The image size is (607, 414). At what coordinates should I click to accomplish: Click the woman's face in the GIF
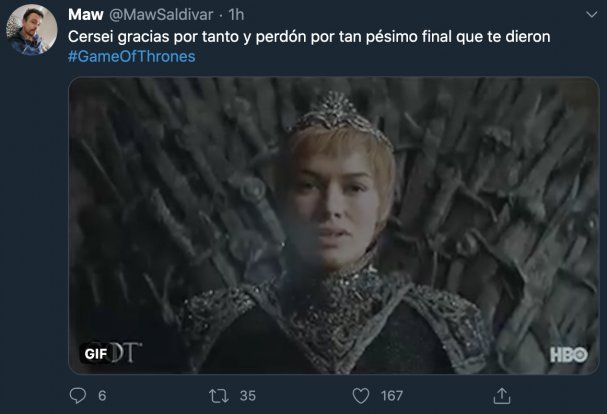(330, 203)
